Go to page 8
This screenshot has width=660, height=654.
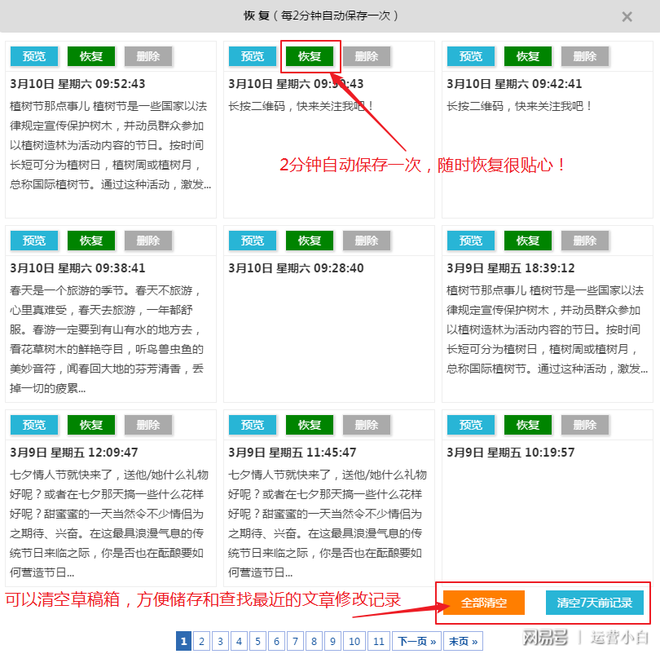pos(314,641)
